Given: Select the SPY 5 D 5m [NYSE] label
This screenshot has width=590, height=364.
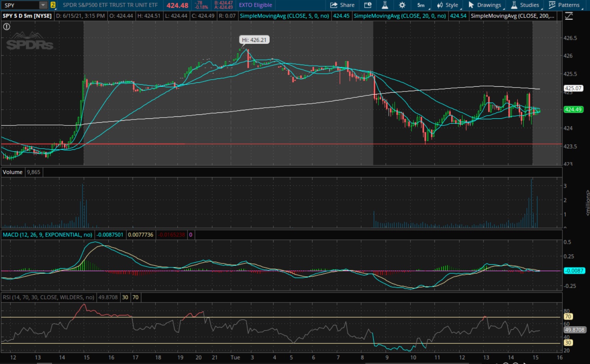Looking at the screenshot, I should [27, 16].
